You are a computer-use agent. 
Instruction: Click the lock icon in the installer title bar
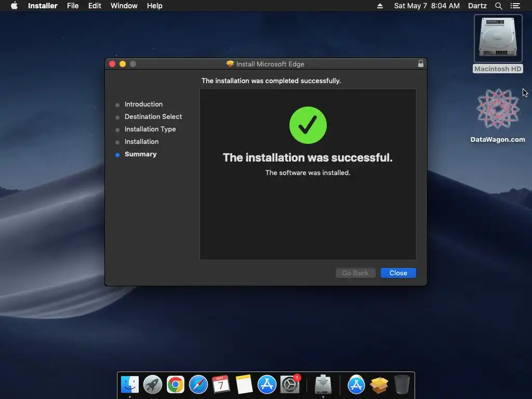click(x=421, y=63)
